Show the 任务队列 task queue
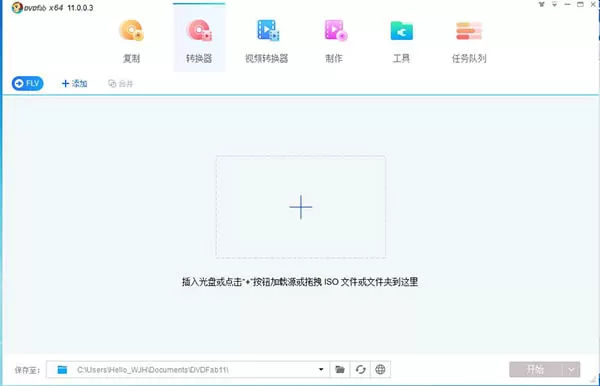Screen dimensions: 600x386 point(469,41)
